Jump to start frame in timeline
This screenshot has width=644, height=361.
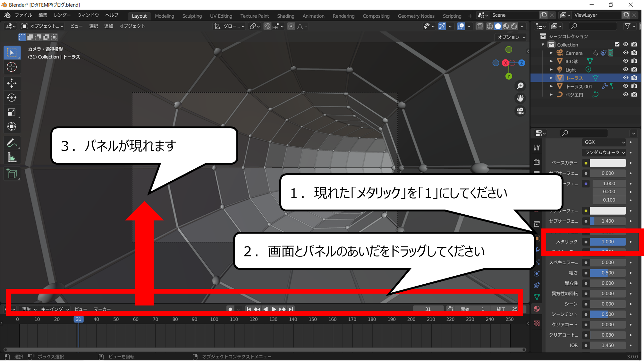(249, 309)
